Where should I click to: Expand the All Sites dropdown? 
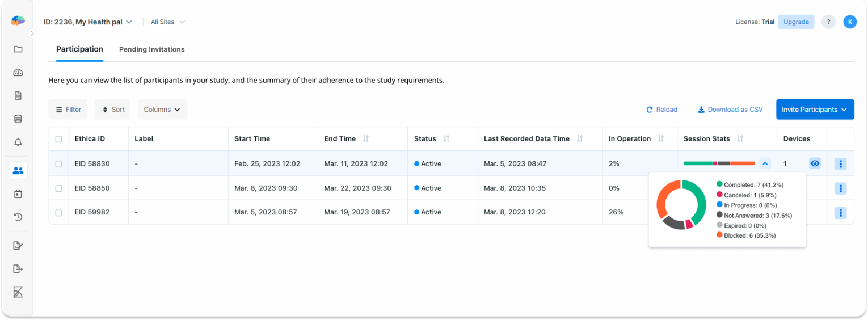click(167, 22)
